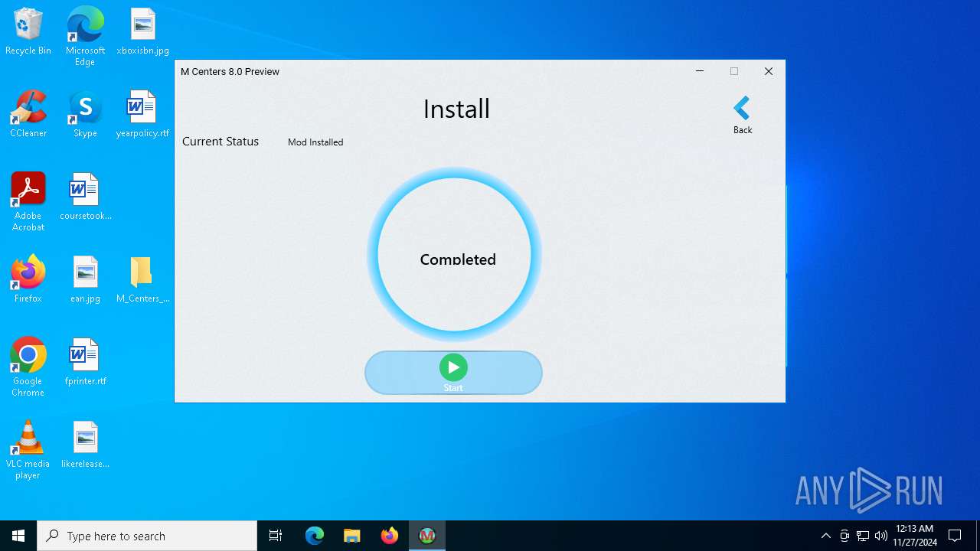Open the notification center icon
Image resolution: width=980 pixels, height=551 pixels.
click(x=955, y=536)
